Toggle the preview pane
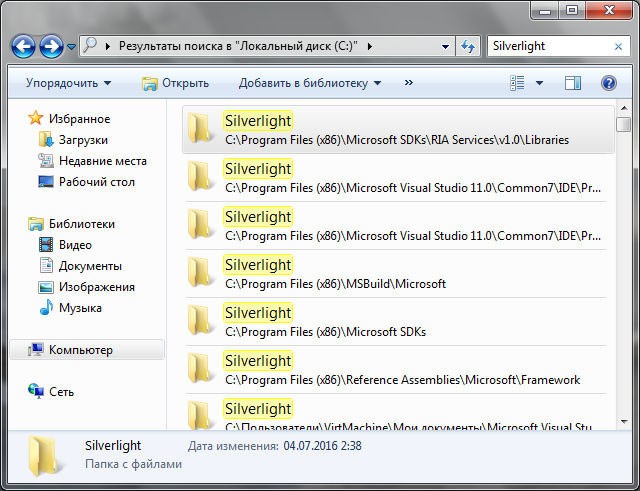 573,83
